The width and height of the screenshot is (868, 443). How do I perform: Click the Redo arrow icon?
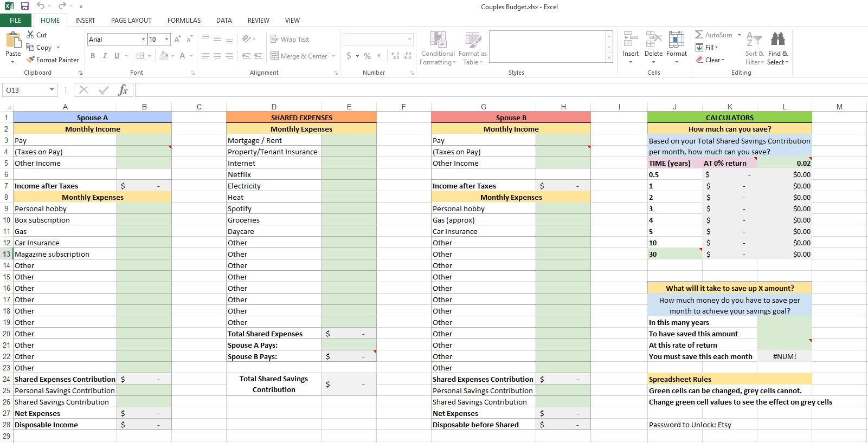[62, 6]
